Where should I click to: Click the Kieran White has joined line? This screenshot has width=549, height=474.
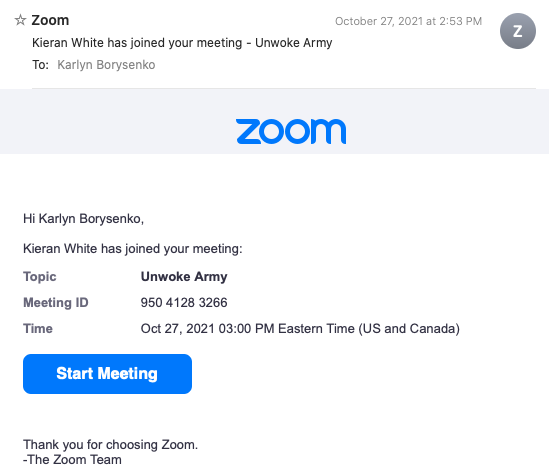pos(133,249)
